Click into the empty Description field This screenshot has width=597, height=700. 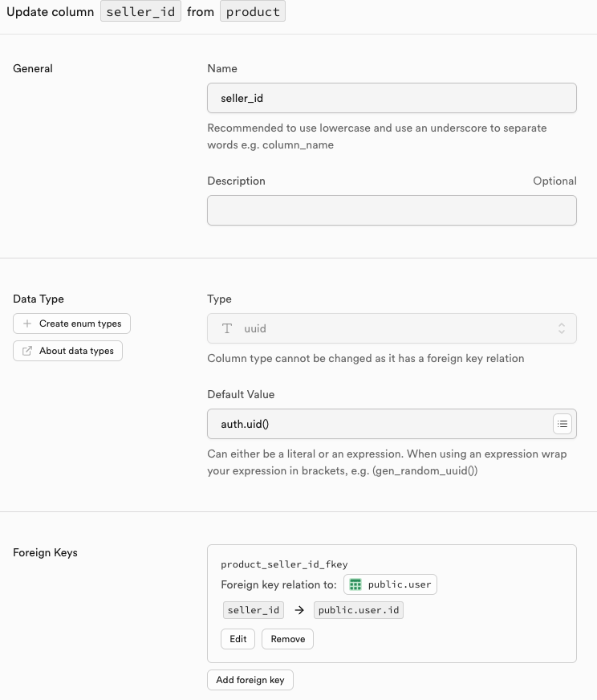[x=392, y=210]
